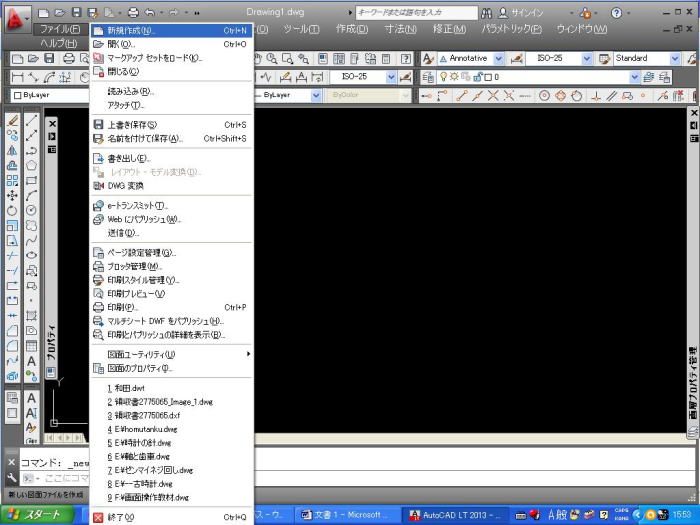The height and width of the screenshot is (525, 700).
Task: Select the Polyline tool
Action: [31, 150]
